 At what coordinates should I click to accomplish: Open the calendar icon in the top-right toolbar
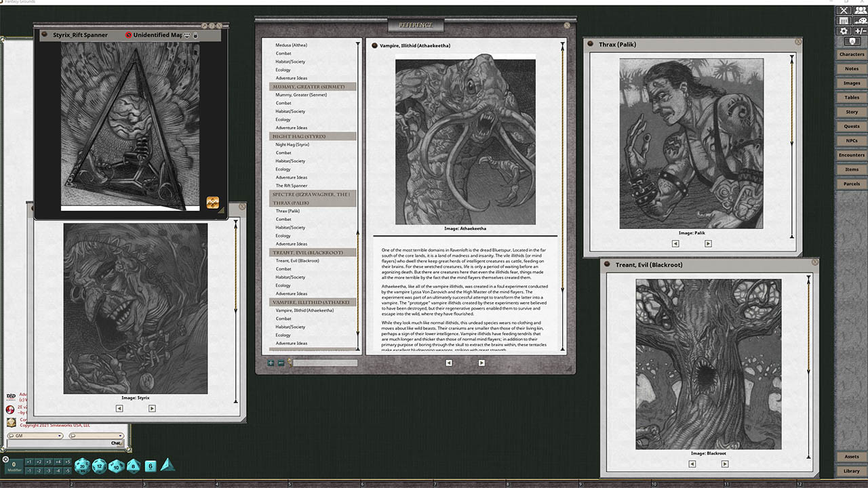point(843,21)
